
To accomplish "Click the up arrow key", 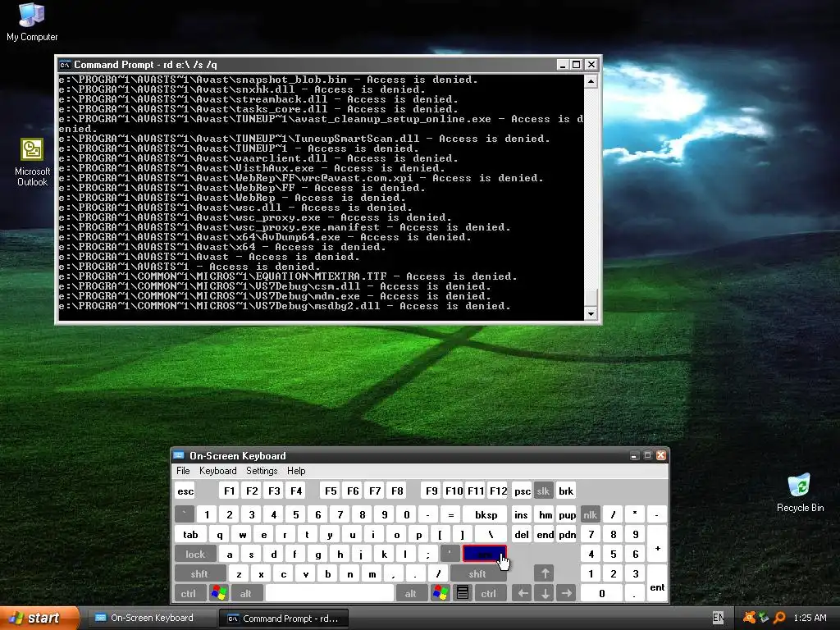I will point(545,573).
